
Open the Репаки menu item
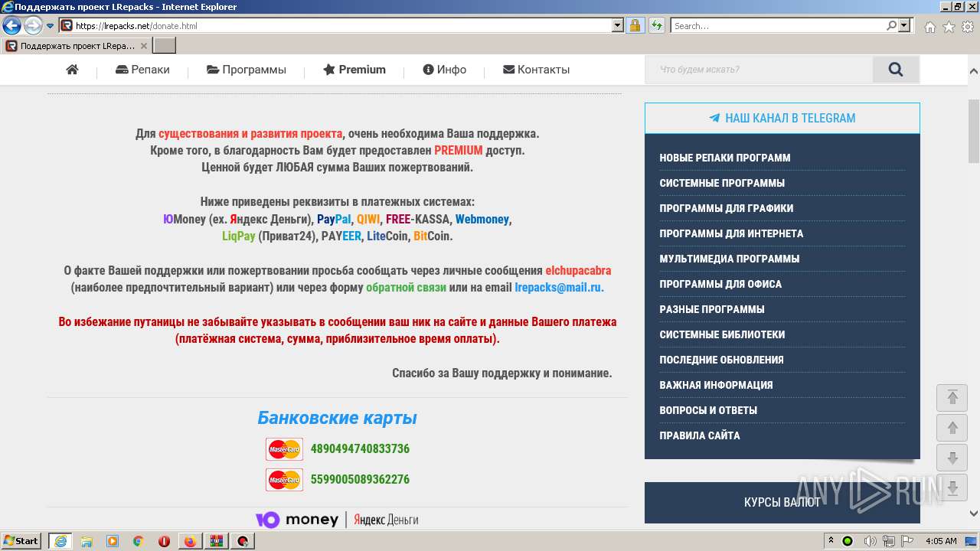tap(142, 70)
